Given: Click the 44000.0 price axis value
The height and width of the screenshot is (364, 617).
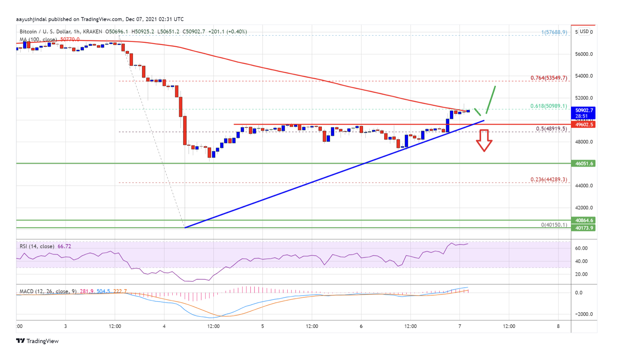Looking at the screenshot, I should coord(584,186).
